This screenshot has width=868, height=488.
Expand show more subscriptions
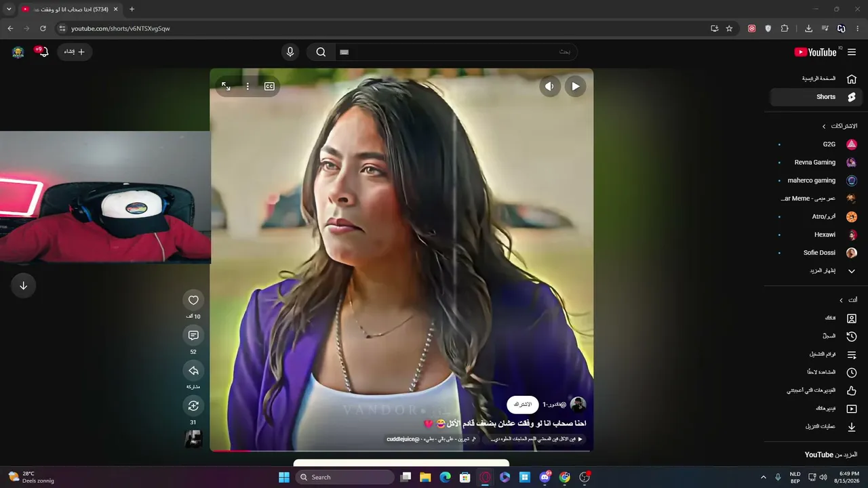[814, 271]
